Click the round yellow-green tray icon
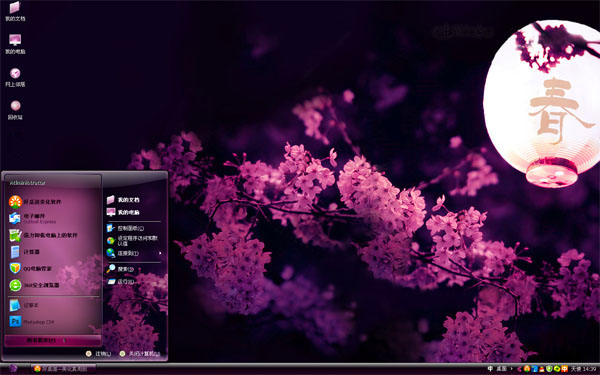600x375 pixels. pyautogui.click(x=557, y=369)
